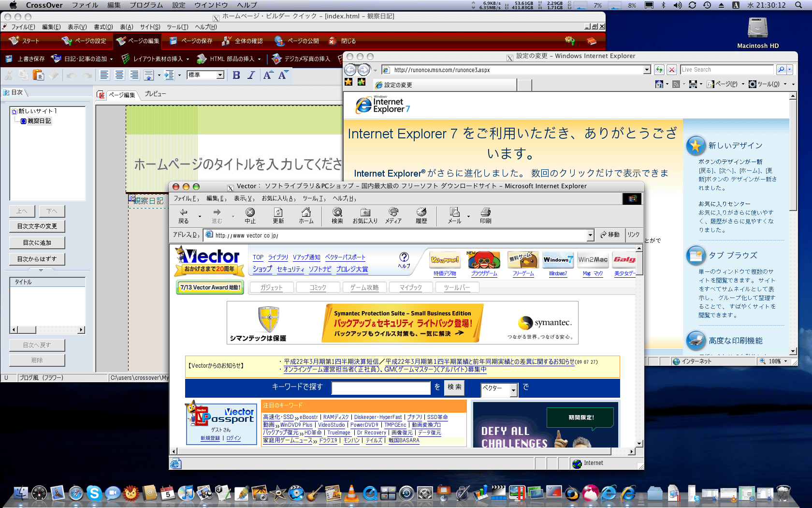The height and width of the screenshot is (508, 812).
Task: Click the align left icon
Action: pos(104,75)
